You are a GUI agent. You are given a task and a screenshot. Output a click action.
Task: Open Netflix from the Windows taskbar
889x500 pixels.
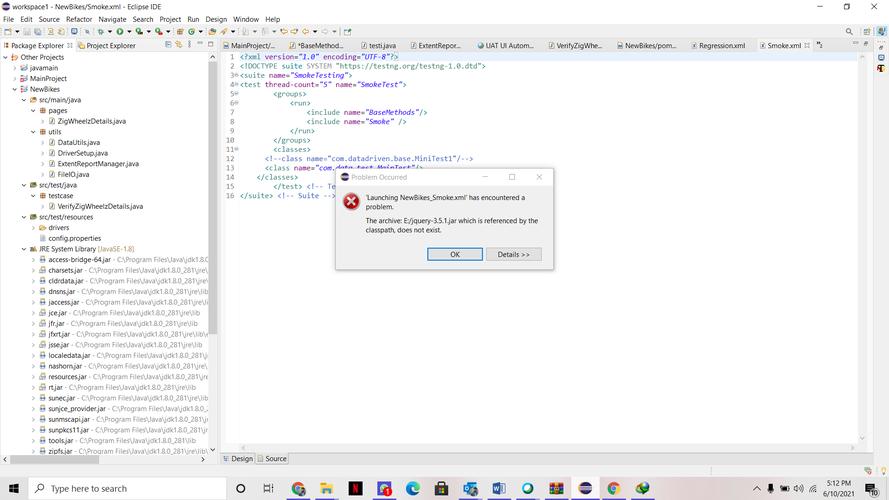(355, 488)
